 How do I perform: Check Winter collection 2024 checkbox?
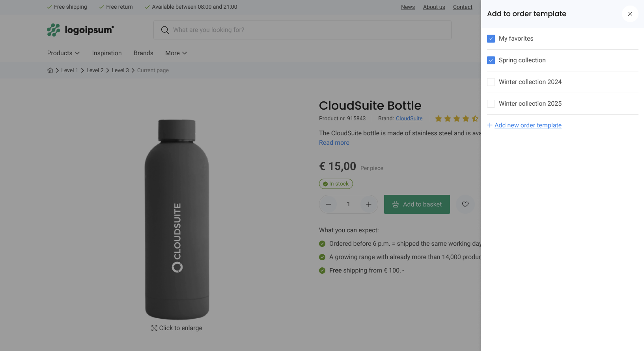click(491, 82)
